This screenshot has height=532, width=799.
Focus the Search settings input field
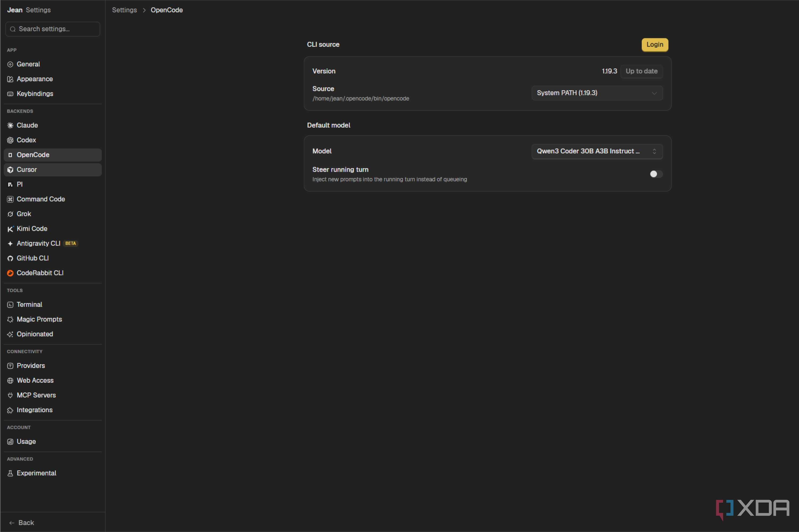[53, 29]
